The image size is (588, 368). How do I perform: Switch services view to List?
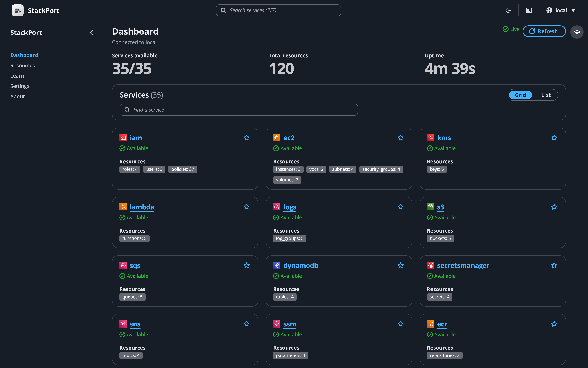tap(546, 95)
